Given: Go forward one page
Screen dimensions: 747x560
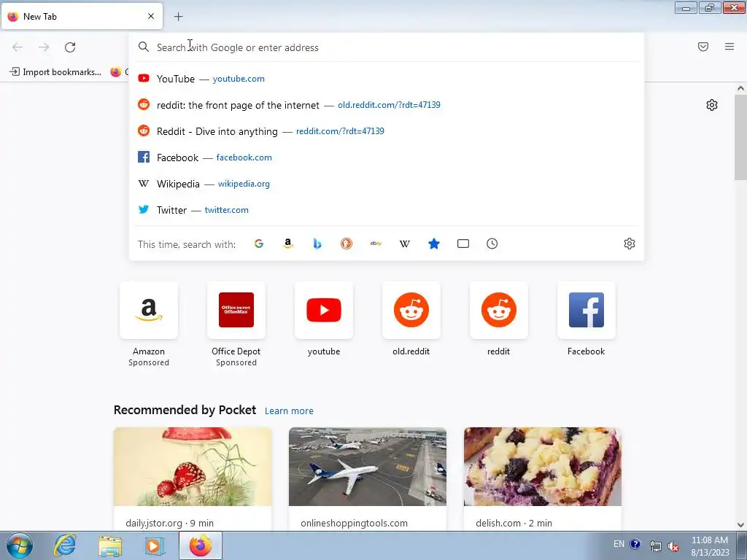Looking at the screenshot, I should point(44,47).
